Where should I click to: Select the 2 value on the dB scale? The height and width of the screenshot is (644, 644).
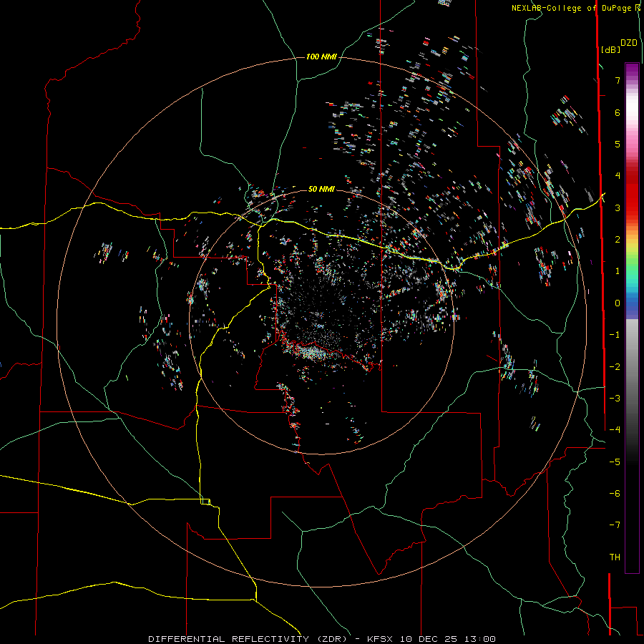point(618,240)
